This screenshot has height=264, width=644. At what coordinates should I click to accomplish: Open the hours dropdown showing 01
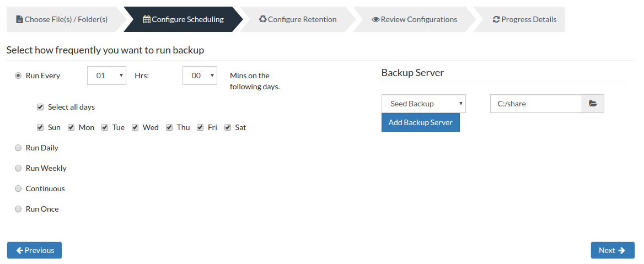pyautogui.click(x=107, y=76)
